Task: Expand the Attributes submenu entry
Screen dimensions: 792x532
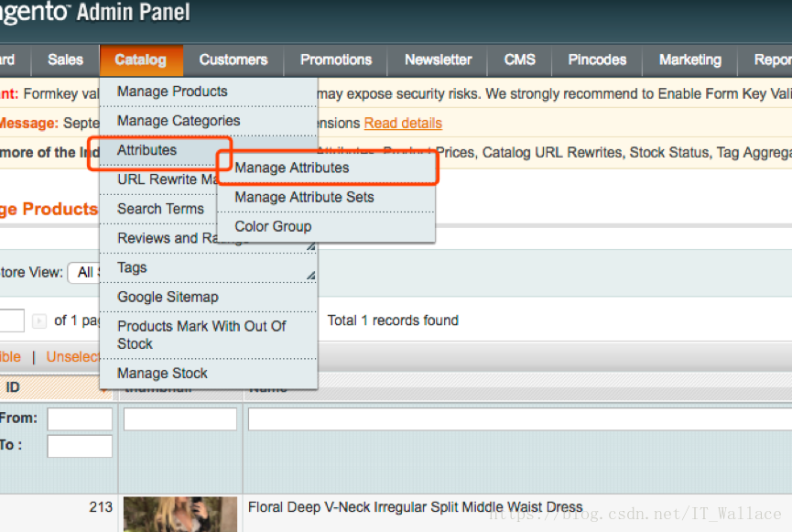Action: tap(159, 150)
